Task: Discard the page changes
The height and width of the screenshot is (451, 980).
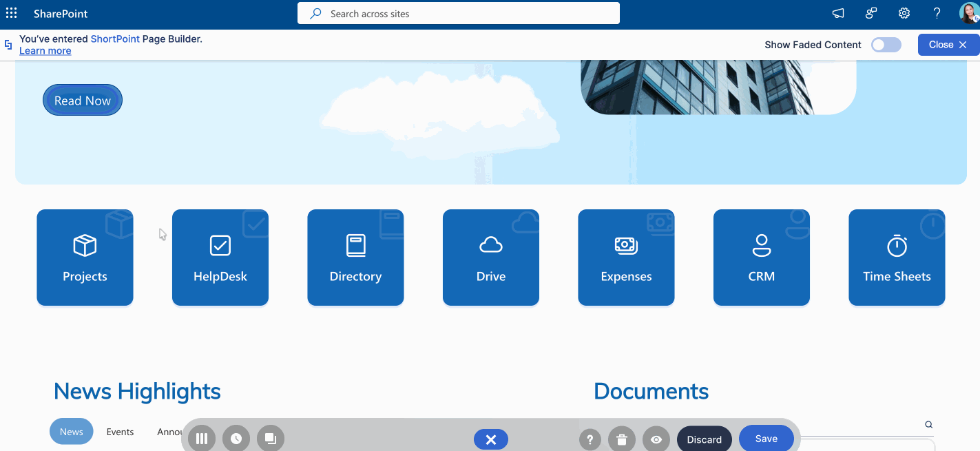Action: [705, 439]
